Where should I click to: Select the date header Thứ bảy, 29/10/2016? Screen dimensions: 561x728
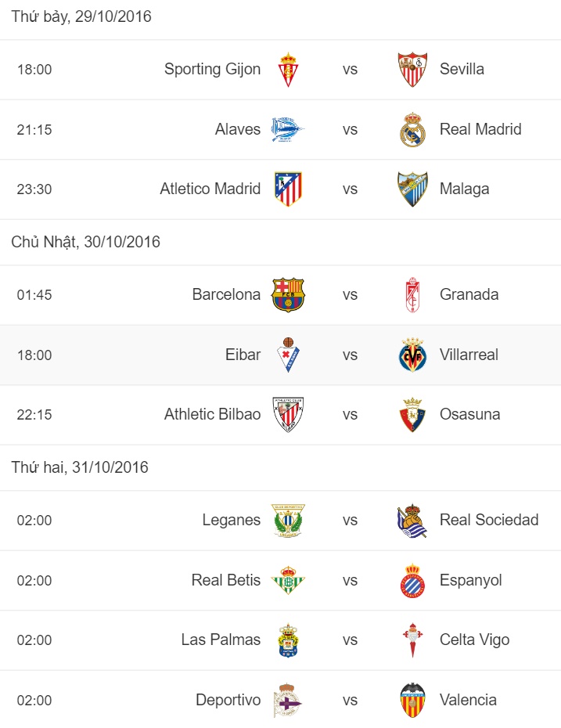[x=81, y=16]
